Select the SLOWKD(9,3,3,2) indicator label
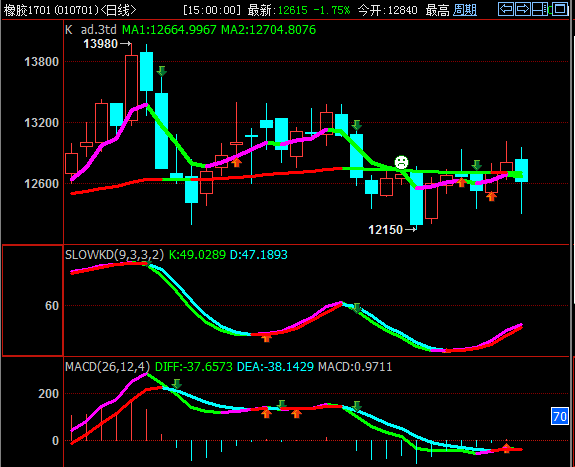575x467 pixels. [x=114, y=255]
